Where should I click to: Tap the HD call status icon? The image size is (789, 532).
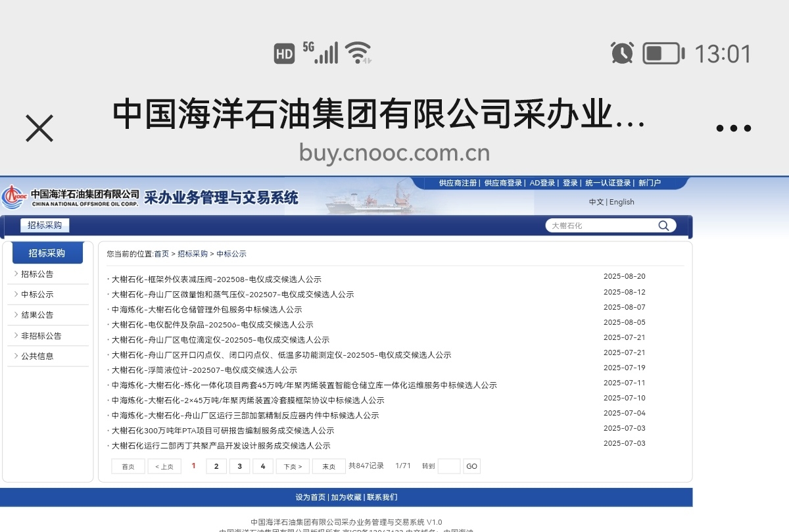(x=285, y=55)
